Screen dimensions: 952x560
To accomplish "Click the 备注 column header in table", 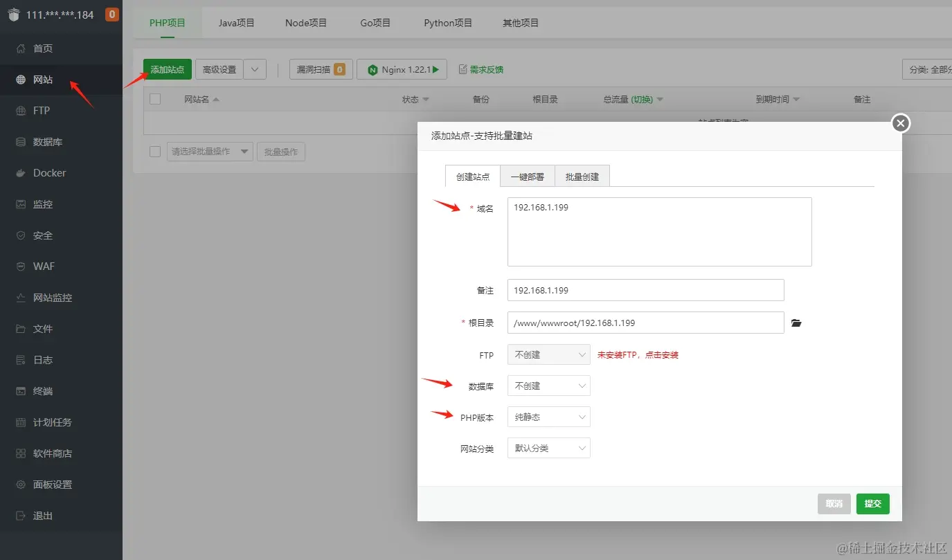I will click(x=862, y=99).
